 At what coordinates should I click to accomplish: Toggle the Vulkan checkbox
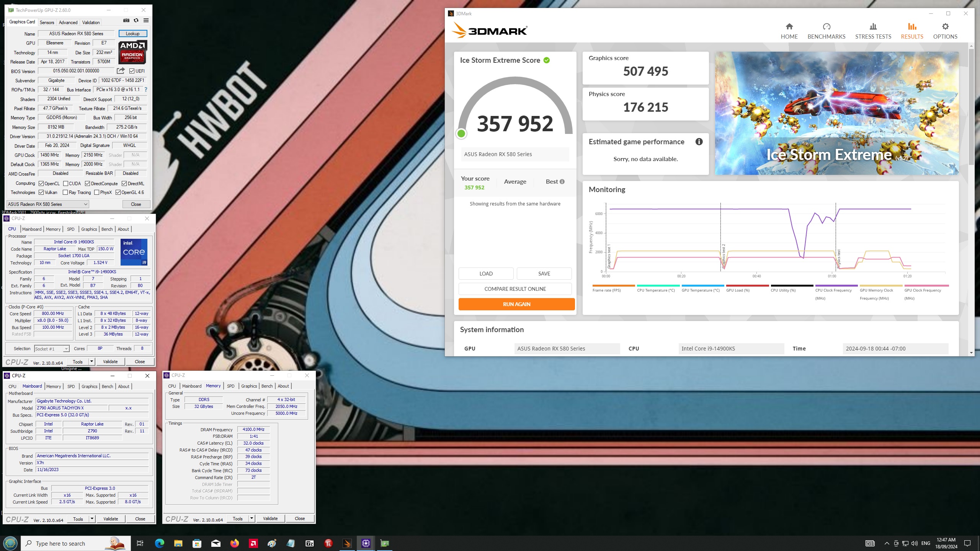coord(41,192)
